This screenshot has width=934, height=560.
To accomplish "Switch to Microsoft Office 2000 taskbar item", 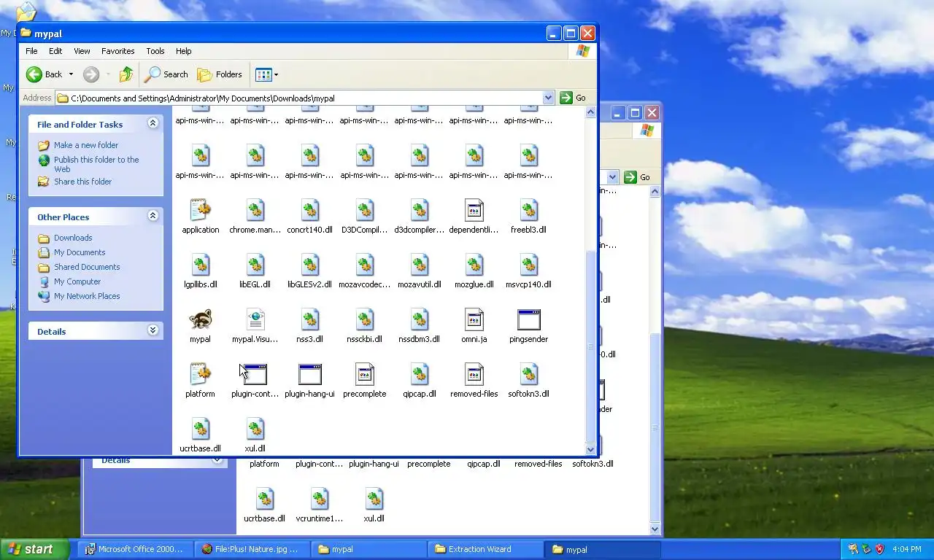I will [136, 549].
